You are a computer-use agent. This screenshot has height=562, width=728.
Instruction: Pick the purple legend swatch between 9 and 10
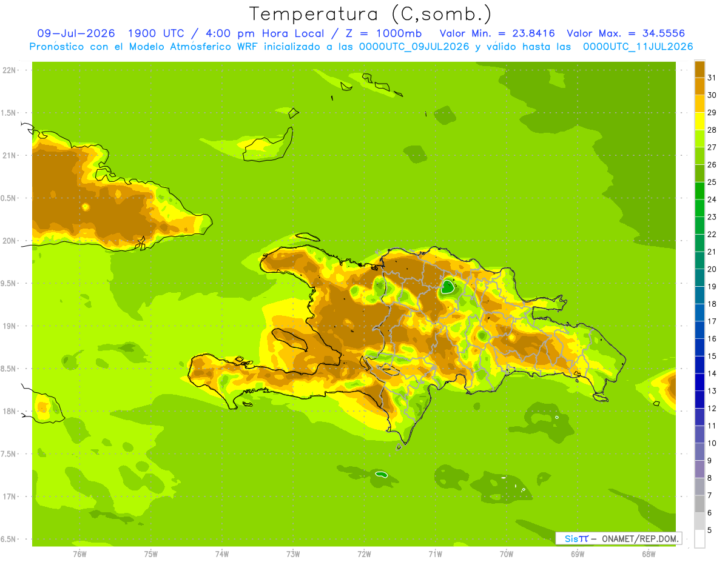(x=699, y=452)
